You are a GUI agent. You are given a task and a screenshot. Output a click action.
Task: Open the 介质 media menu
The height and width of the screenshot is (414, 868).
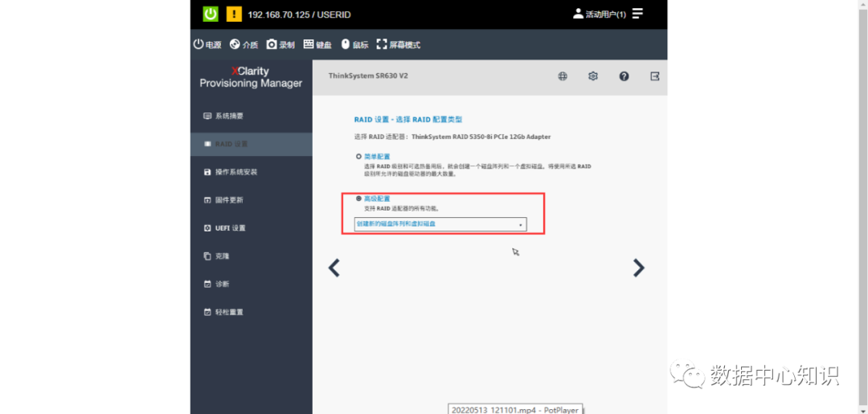[244, 45]
